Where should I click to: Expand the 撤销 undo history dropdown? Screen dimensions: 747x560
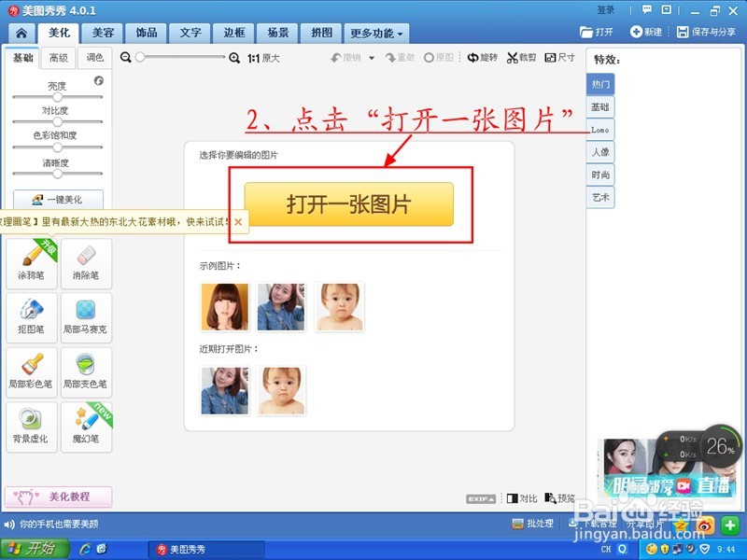coord(370,57)
